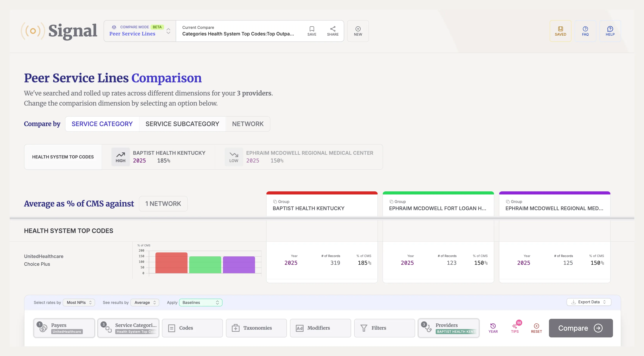The width and height of the screenshot is (644, 356).
Task: Open the Select rates by Most NPIs dropdown
Action: point(79,302)
